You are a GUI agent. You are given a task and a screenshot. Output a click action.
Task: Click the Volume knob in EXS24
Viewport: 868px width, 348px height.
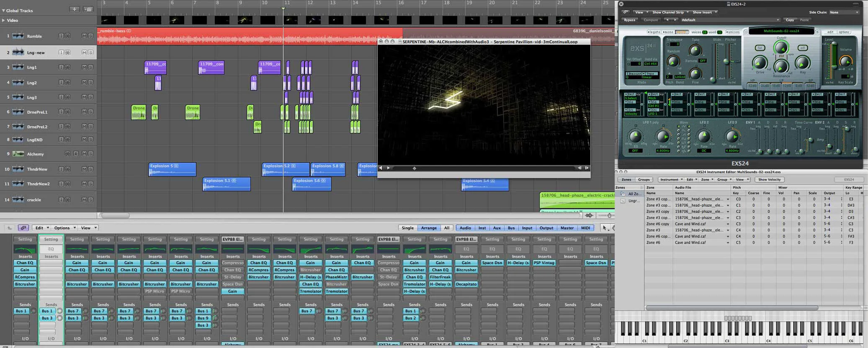click(x=845, y=61)
